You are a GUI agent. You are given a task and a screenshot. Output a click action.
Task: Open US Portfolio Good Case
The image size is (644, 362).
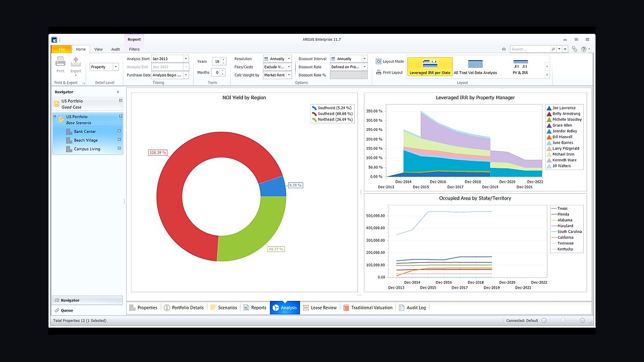pos(87,104)
